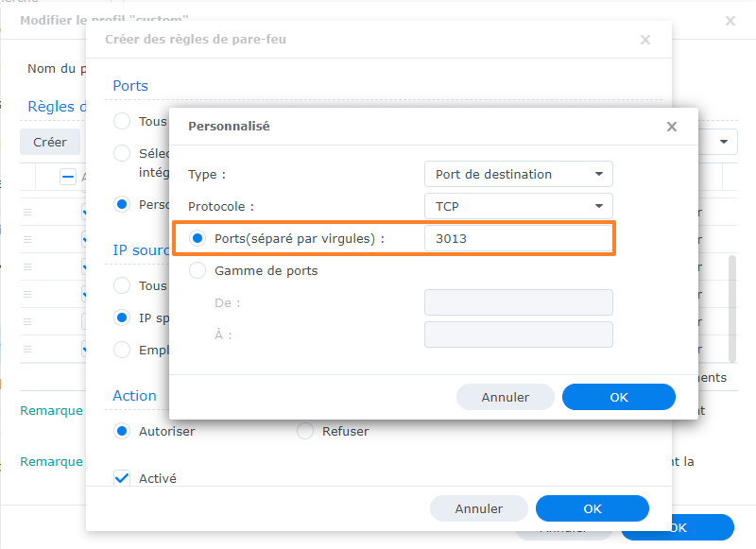Uncheck the Activé checkbox
Screen dimensions: 756x549
[121, 478]
